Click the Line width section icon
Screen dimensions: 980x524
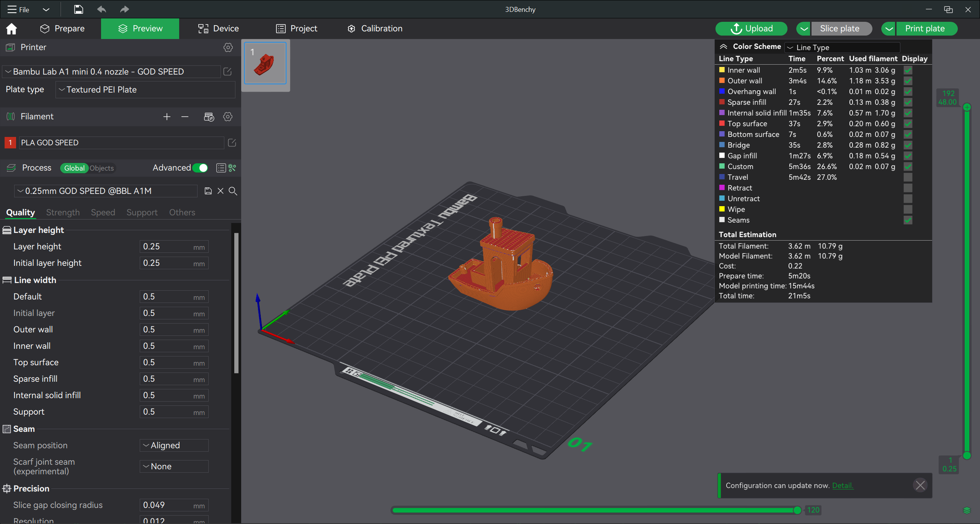[7, 280]
